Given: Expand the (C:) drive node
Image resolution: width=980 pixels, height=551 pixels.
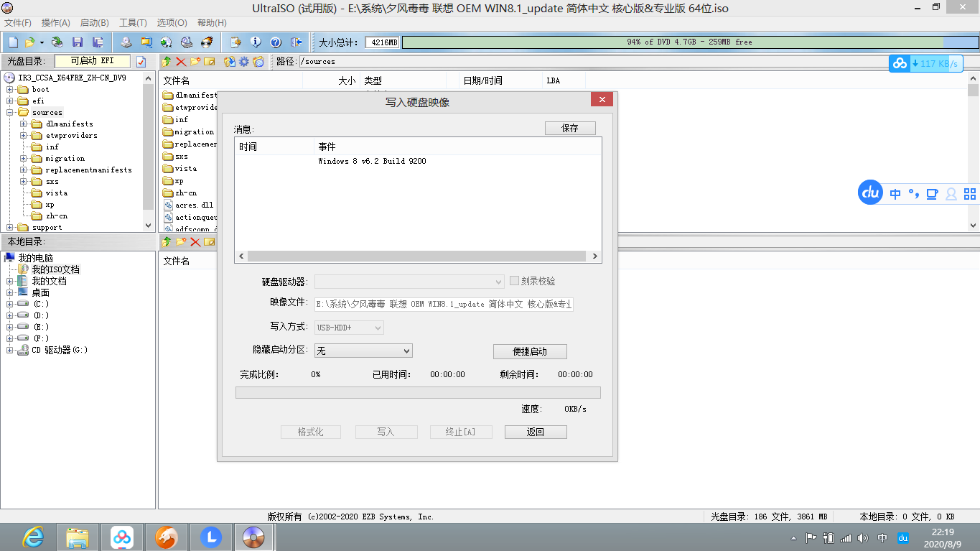Looking at the screenshot, I should (x=10, y=304).
